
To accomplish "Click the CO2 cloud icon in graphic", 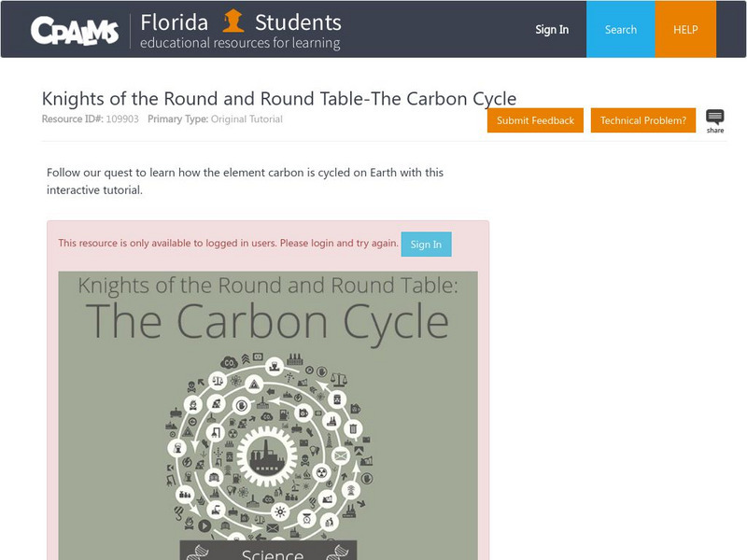I will click(x=229, y=362).
